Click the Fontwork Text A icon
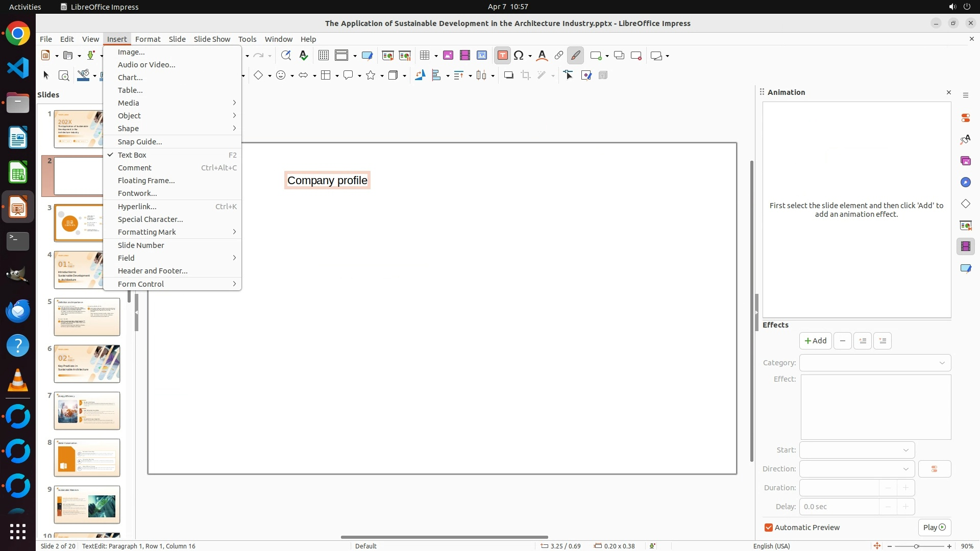980x551 pixels. tap(542, 56)
